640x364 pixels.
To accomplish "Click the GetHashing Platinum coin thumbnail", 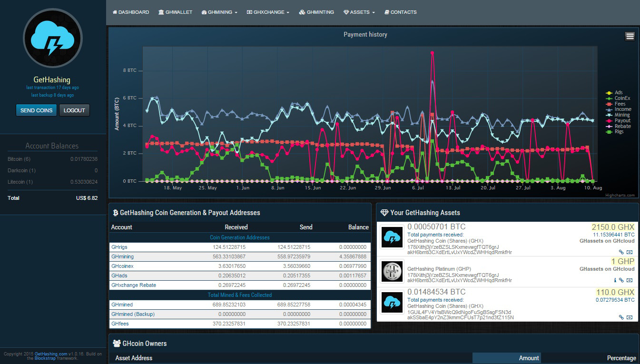I will click(x=393, y=271).
